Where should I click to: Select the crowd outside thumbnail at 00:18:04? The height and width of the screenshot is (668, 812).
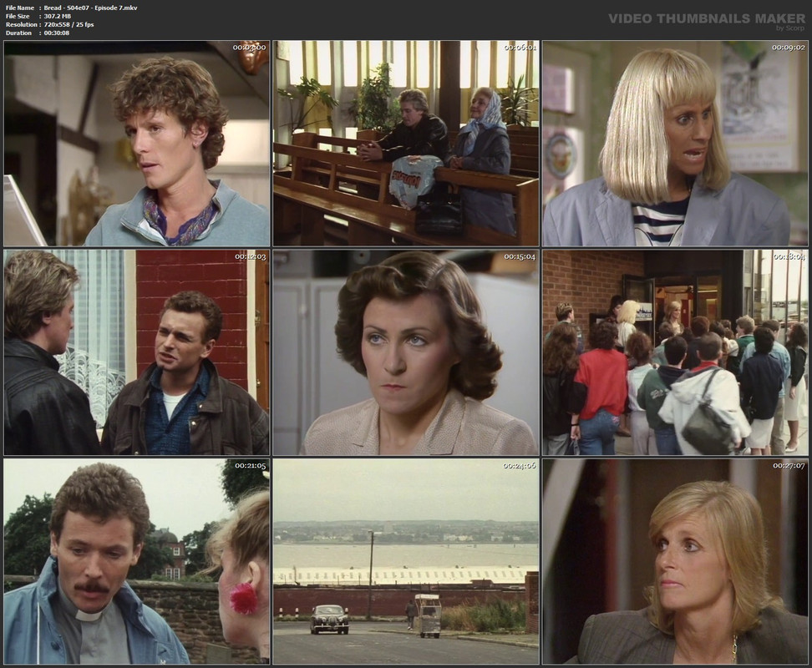pyautogui.click(x=675, y=352)
